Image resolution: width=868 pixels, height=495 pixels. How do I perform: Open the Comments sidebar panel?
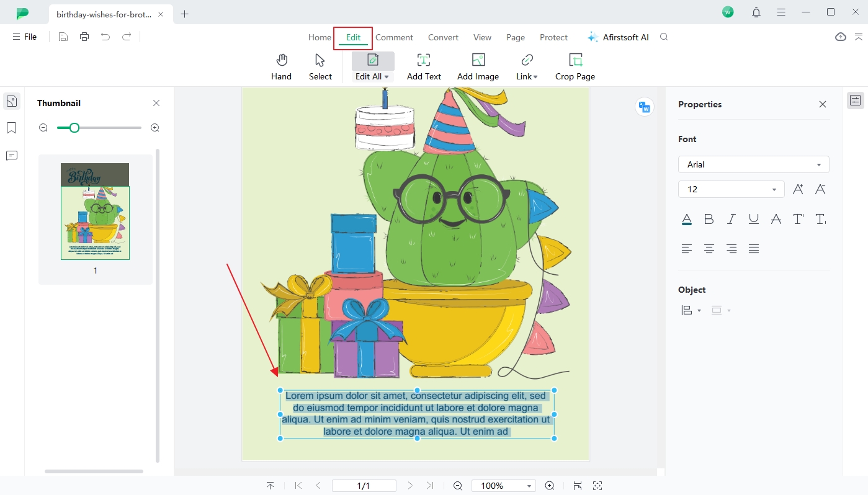tap(11, 155)
